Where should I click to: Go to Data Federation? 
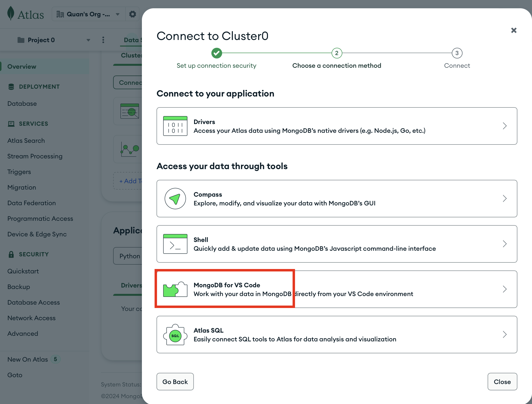click(31, 203)
